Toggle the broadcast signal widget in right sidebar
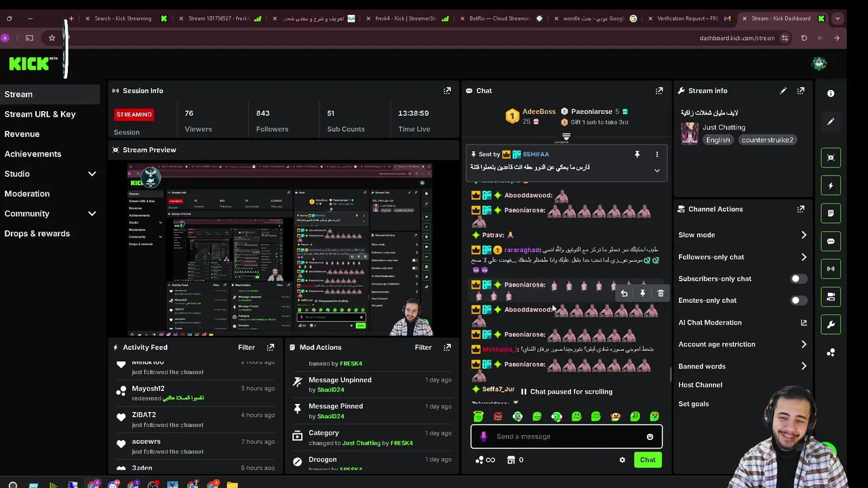 click(x=831, y=269)
